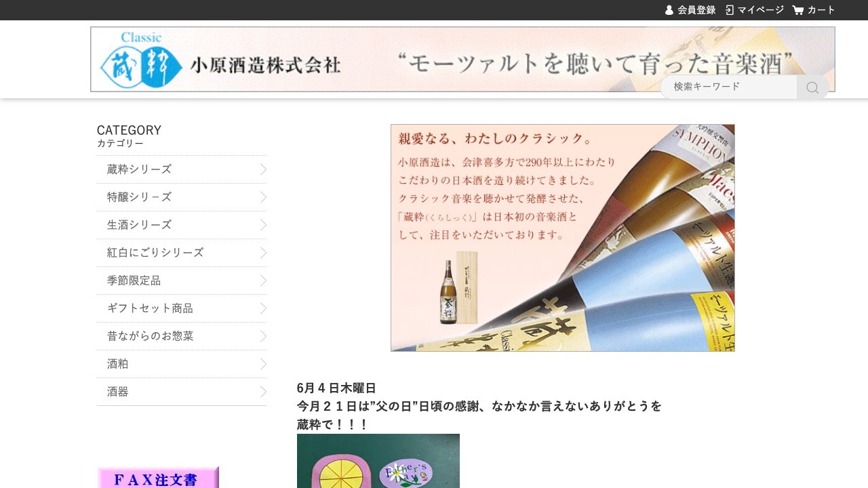The image size is (868, 488).
Task: Focus the 検索キーワード search field
Action: pyautogui.click(x=729, y=87)
